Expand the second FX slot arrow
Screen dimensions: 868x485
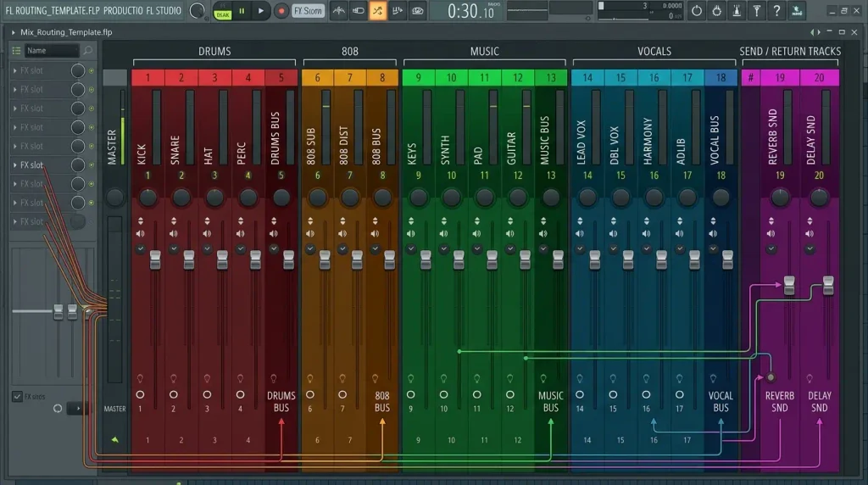(15, 90)
